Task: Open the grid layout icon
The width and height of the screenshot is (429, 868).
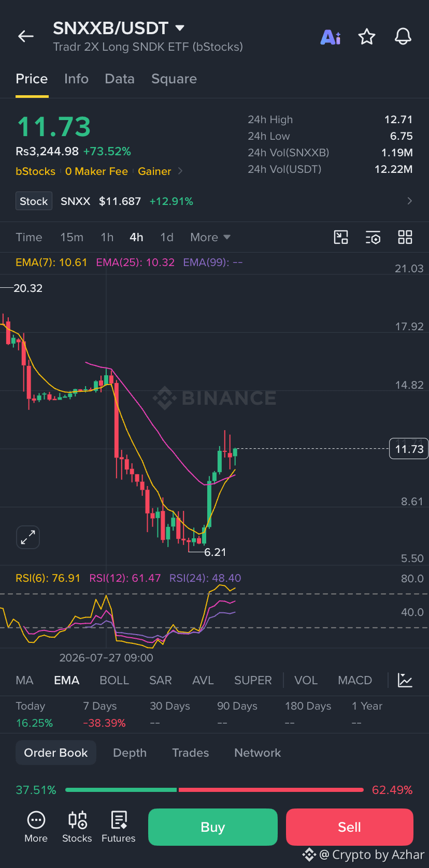Action: (405, 237)
